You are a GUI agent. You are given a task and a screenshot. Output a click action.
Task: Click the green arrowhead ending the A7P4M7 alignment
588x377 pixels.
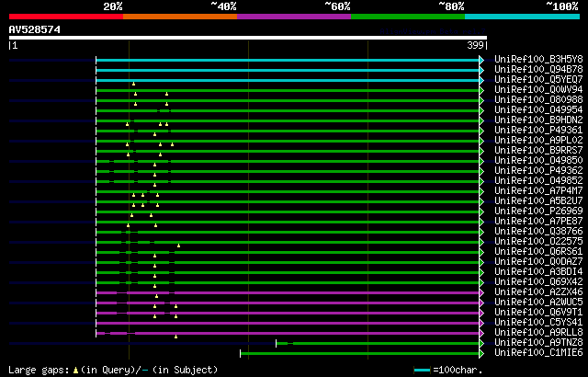tap(481, 191)
